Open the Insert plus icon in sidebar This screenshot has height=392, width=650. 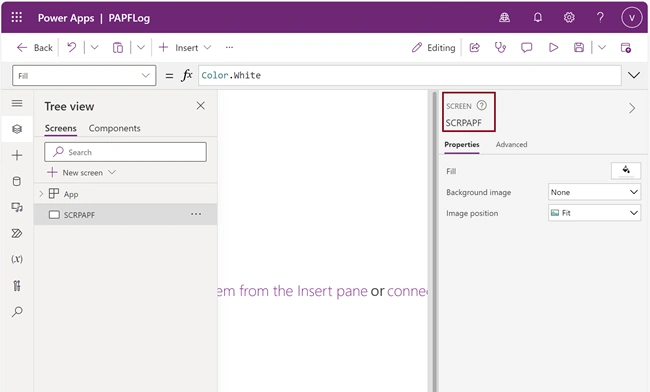point(17,155)
